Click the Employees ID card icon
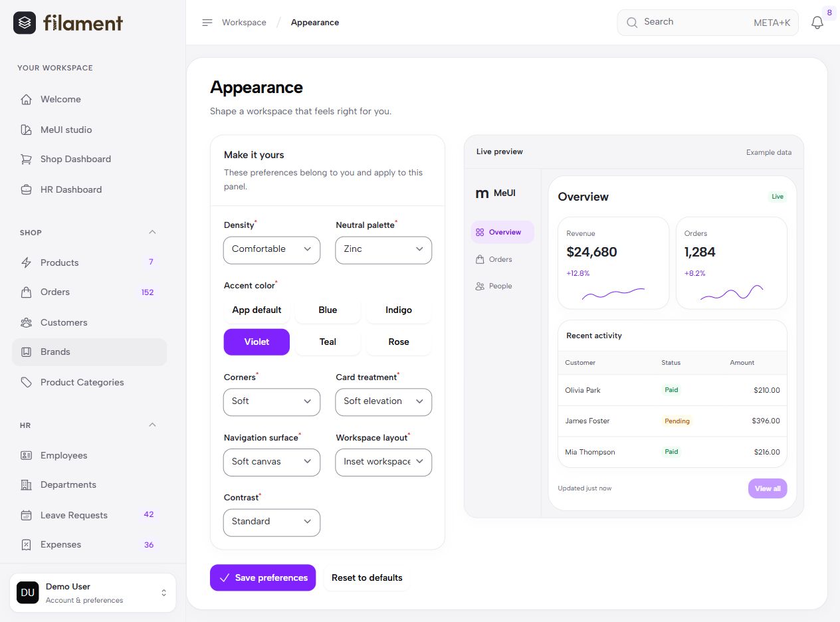Image resolution: width=840 pixels, height=622 pixels. click(27, 455)
